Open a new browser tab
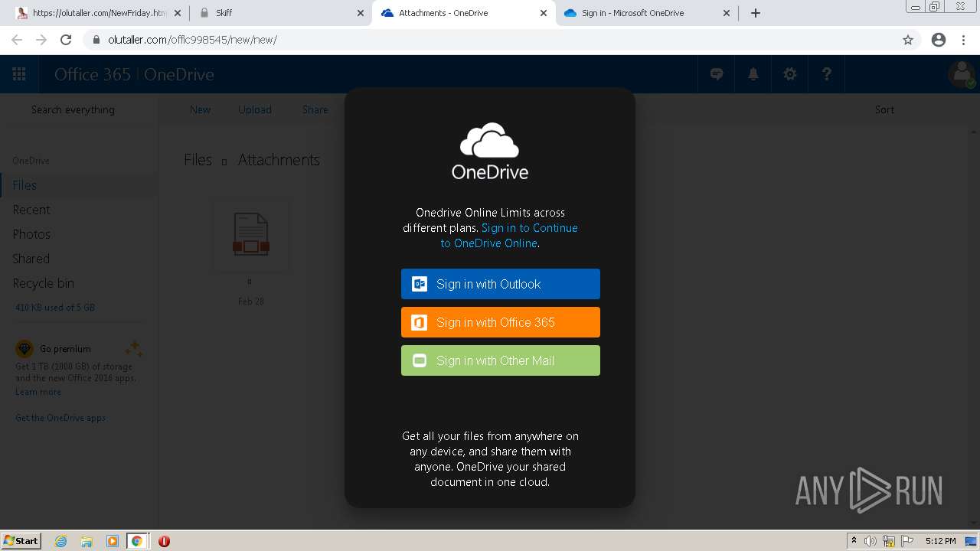The width and height of the screenshot is (980, 551). [x=756, y=13]
